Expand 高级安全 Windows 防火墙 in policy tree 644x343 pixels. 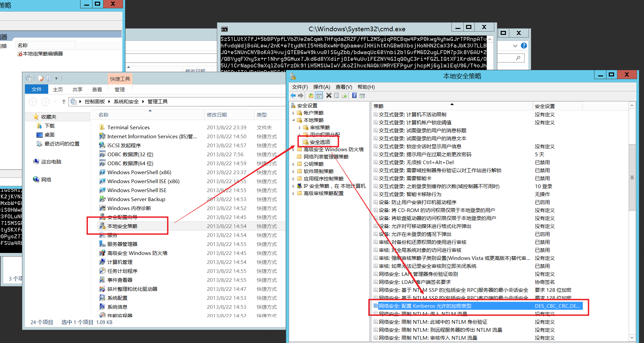click(x=293, y=150)
